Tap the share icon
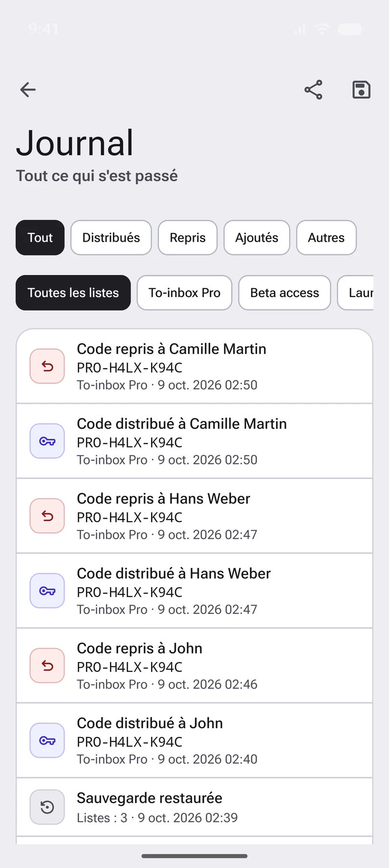Image resolution: width=389 pixels, height=868 pixels. coord(313,90)
